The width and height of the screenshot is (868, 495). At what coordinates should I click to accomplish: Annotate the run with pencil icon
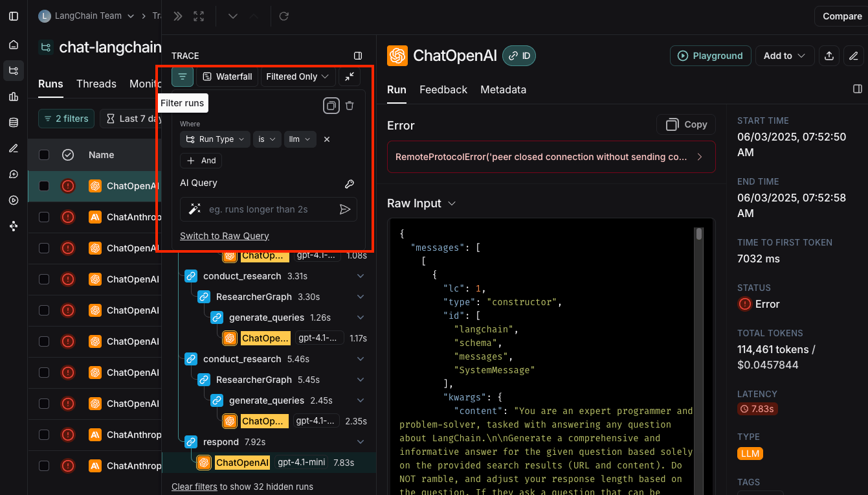(854, 56)
